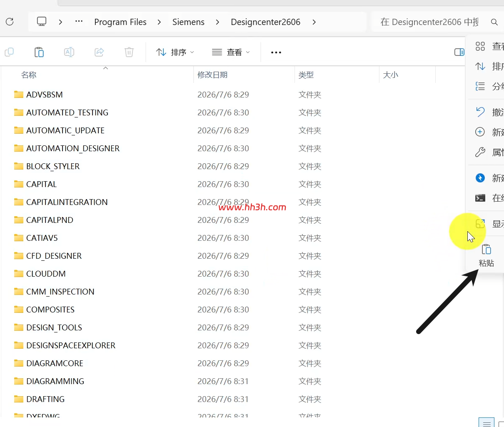504x427 pixels.
Task: Expand chevron after Designcenter2606 breadcrumb
Action: pos(314,22)
